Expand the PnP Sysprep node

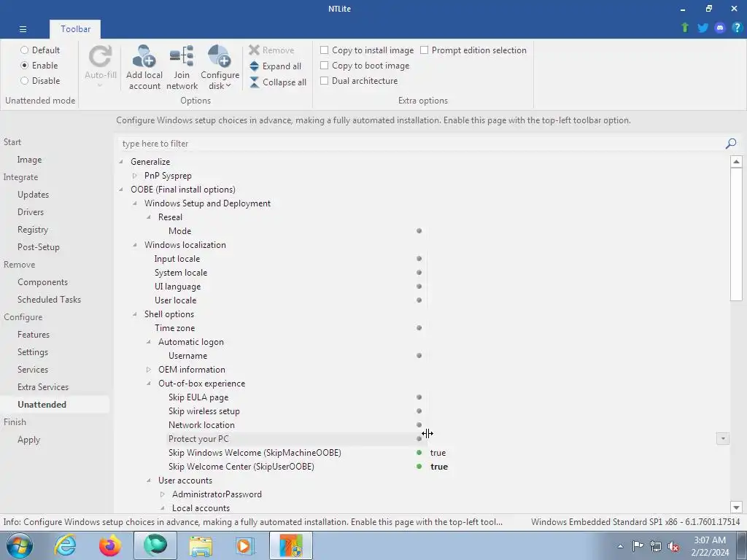(135, 176)
